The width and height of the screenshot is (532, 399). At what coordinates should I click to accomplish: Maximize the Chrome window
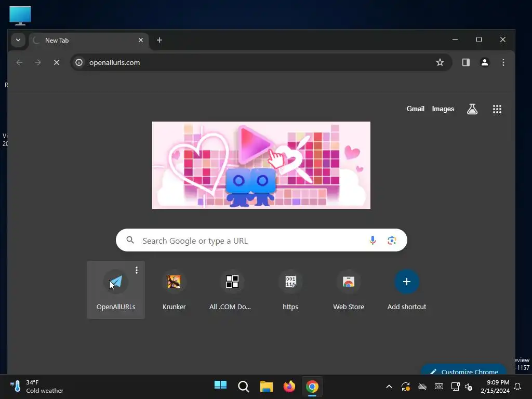coord(478,39)
